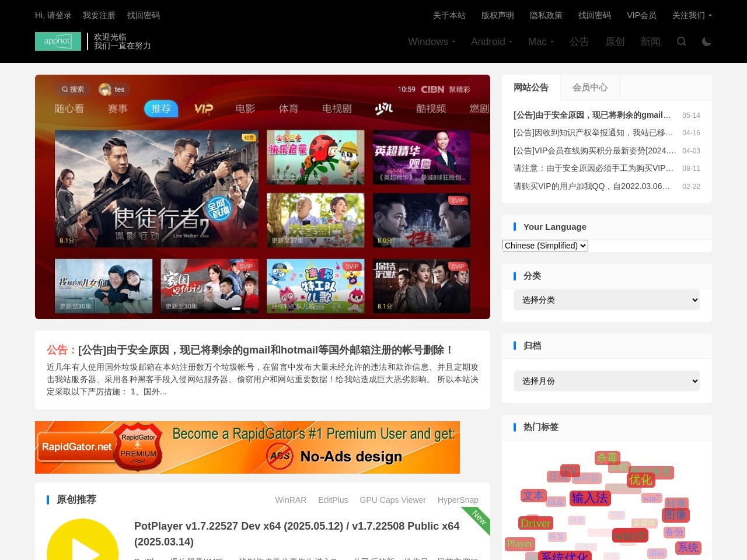Viewport: 747px width, 560px height.
Task: Click the EditPlus recommended link
Action: coord(333,500)
